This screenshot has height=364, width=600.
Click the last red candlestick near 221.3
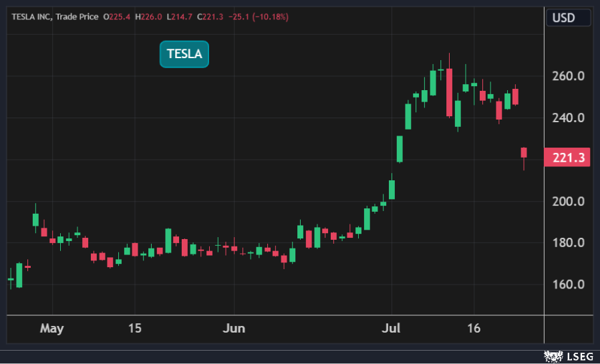(x=524, y=153)
